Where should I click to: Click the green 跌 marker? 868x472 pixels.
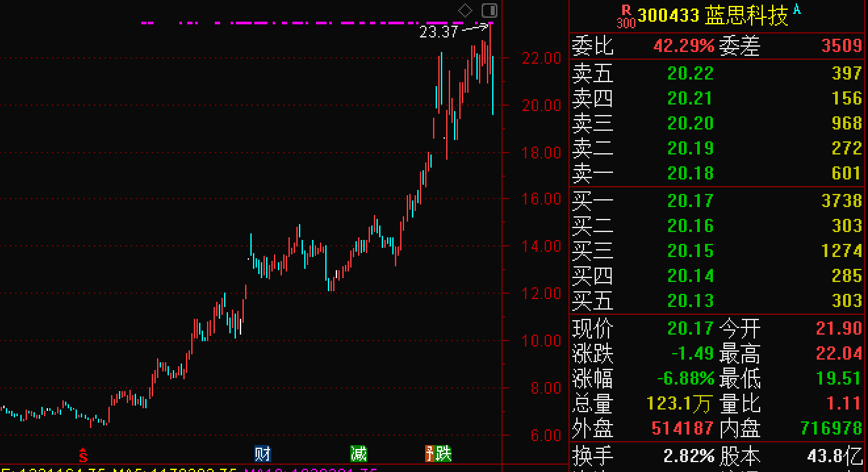pos(444,454)
